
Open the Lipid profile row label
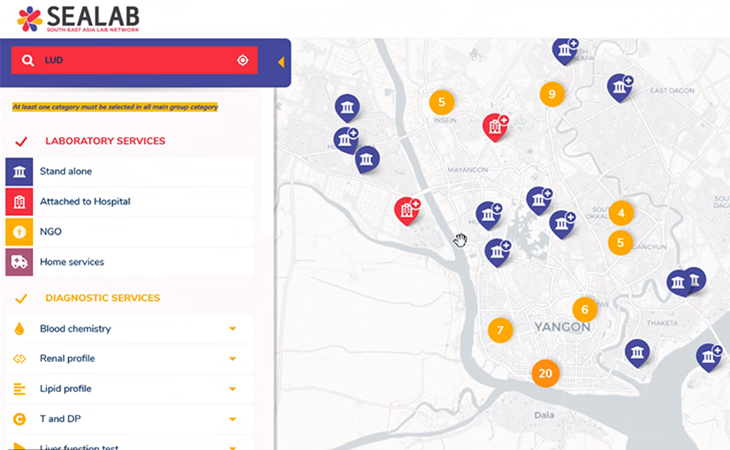coord(65,389)
